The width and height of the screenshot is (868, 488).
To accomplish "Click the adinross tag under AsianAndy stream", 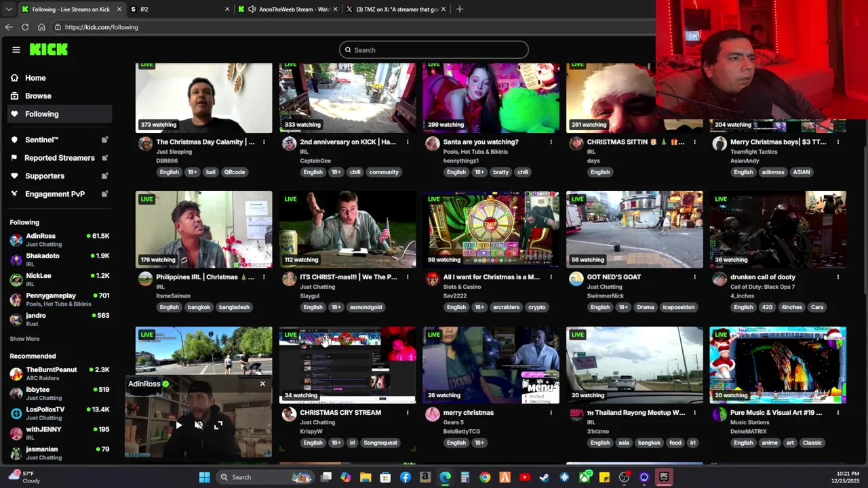I will tap(772, 172).
